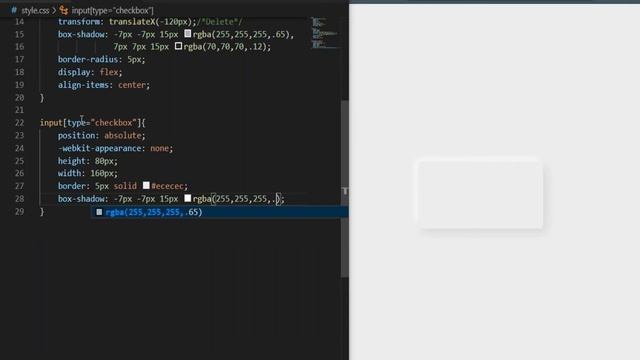Click line number 15 in the gutter
The width and height of the screenshot is (640, 360).
(19, 34)
